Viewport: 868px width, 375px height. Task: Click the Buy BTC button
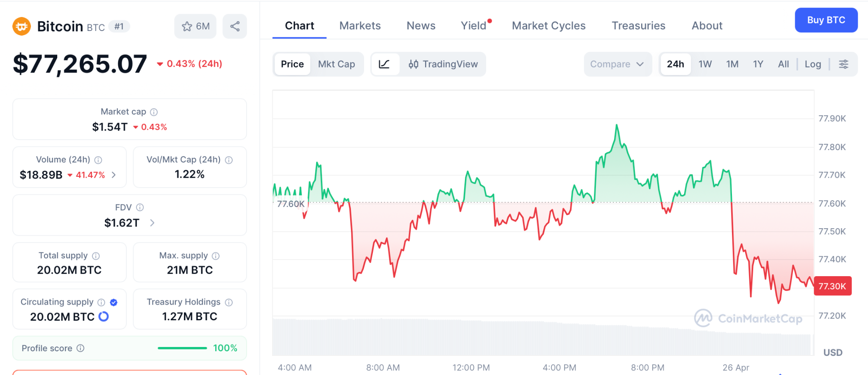click(x=826, y=20)
